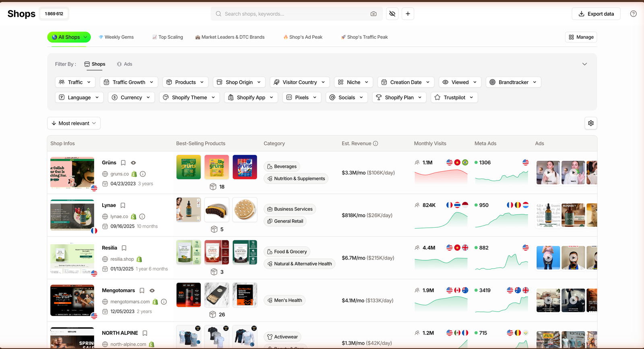This screenshot has height=349, width=644.
Task: Toggle the eye icon next to Mengotomars
Action: point(152,291)
